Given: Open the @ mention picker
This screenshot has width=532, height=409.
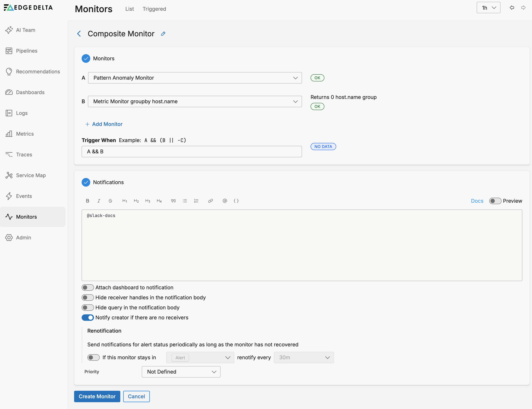Looking at the screenshot, I should click(225, 201).
